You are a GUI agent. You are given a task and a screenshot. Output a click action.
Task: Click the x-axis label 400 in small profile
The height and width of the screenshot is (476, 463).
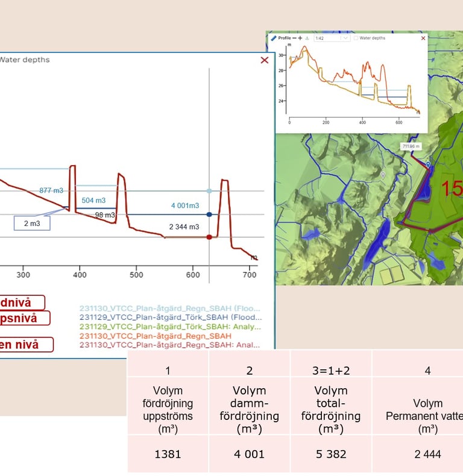coord(362,123)
